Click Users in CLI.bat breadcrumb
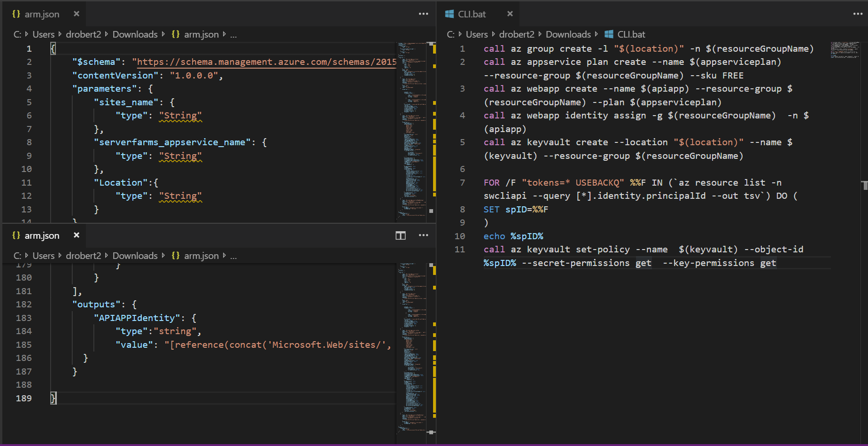Viewport: 868px width, 446px height. (x=477, y=34)
